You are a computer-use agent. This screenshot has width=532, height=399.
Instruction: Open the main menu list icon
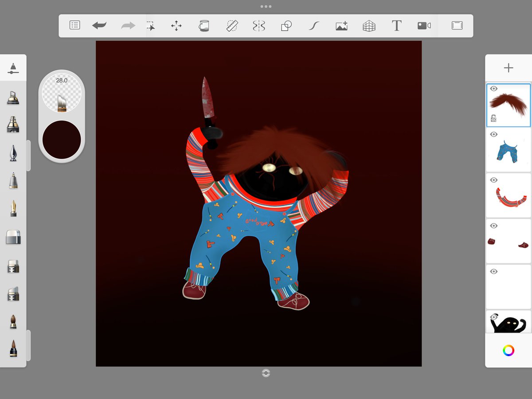point(75,25)
